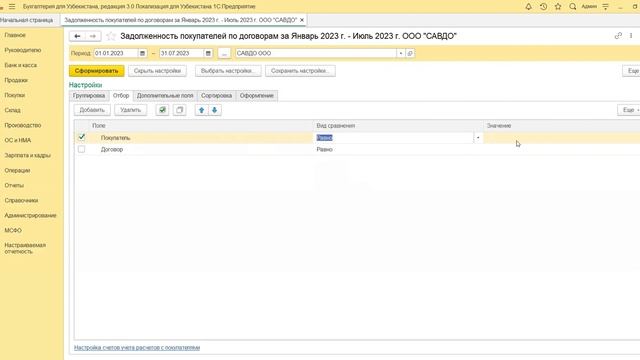640x360 pixels.
Task: Click Удалить filter button
Action: click(131, 110)
